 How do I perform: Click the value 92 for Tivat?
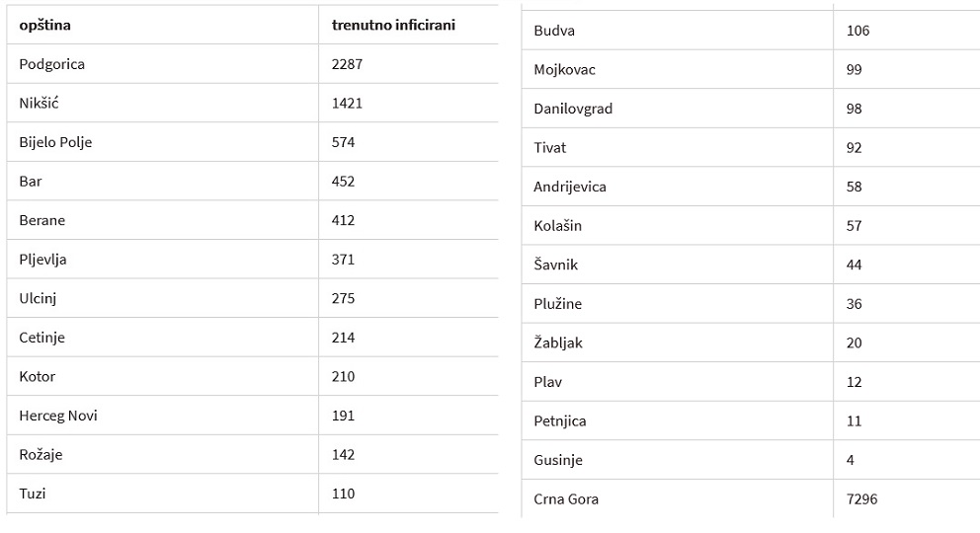(854, 148)
